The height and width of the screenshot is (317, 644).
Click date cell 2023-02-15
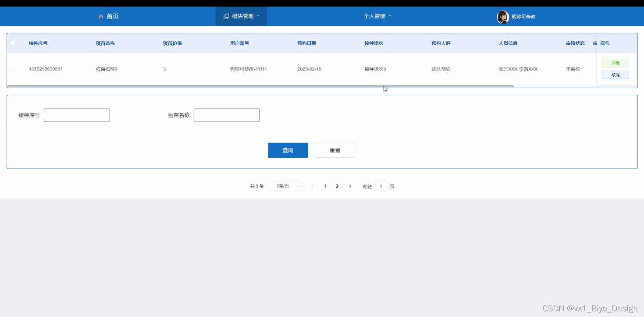point(310,69)
